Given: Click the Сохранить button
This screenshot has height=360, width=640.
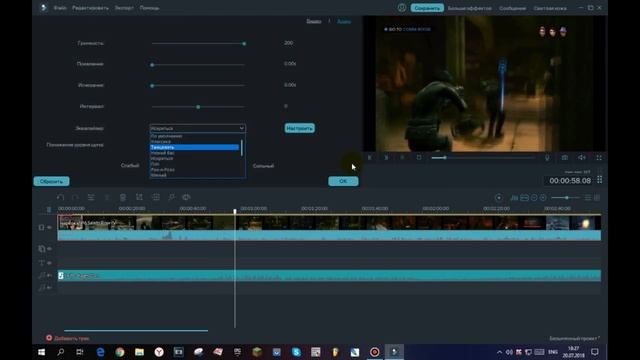Looking at the screenshot, I should 427,8.
